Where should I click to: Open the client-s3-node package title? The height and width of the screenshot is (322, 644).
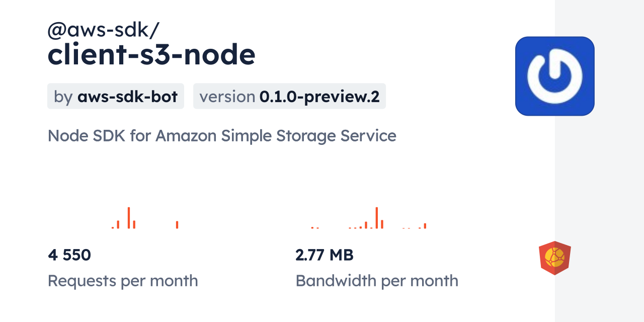click(x=151, y=54)
